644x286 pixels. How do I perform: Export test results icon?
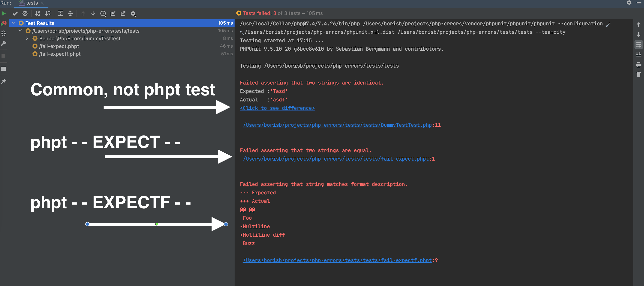(123, 14)
